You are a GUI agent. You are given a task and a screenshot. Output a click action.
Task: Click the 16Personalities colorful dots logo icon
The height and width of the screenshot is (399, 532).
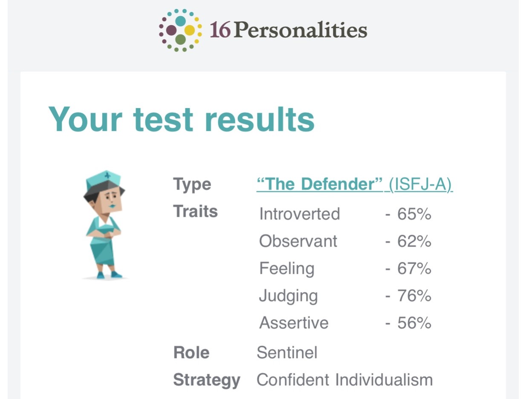pyautogui.click(x=180, y=30)
